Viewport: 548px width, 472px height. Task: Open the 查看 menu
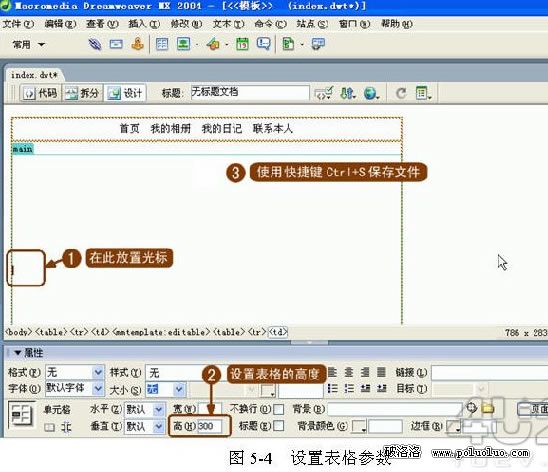102,24
